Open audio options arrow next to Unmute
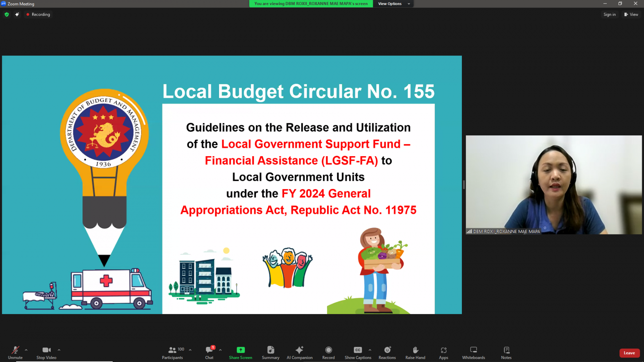Viewport: 644px width, 362px height. click(x=26, y=350)
